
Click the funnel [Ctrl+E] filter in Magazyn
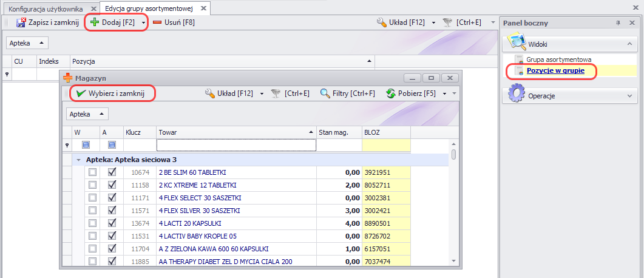point(276,93)
